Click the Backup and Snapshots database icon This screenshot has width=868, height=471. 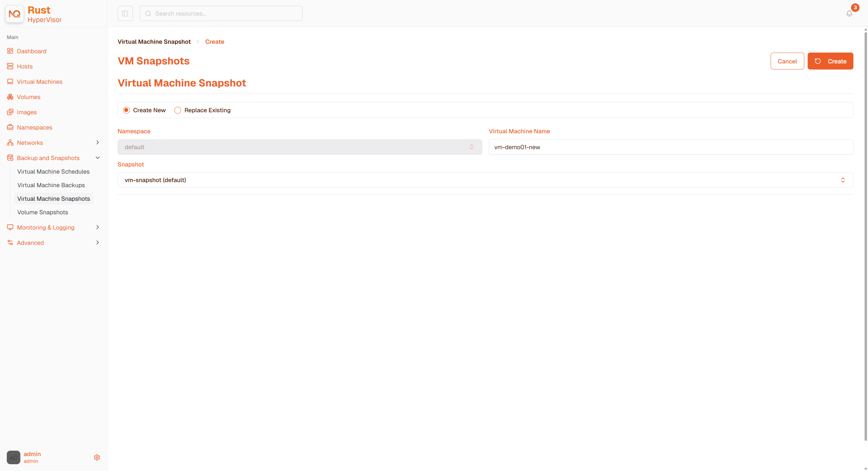[x=10, y=158]
